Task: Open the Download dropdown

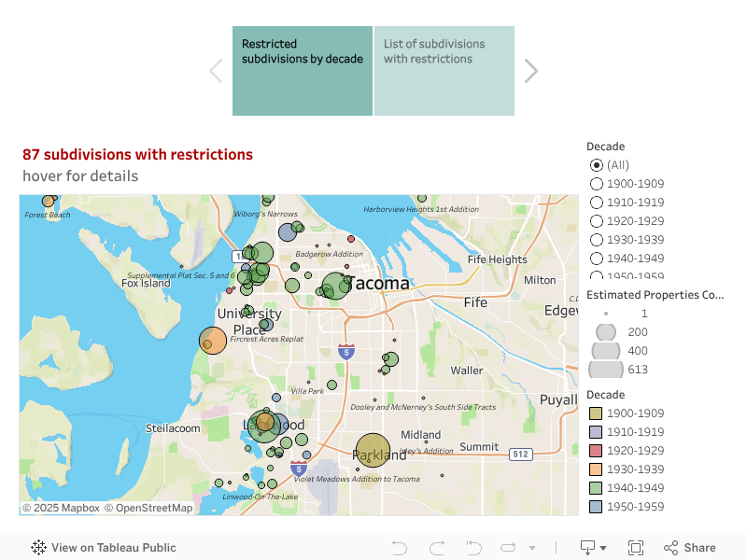Action: click(593, 548)
